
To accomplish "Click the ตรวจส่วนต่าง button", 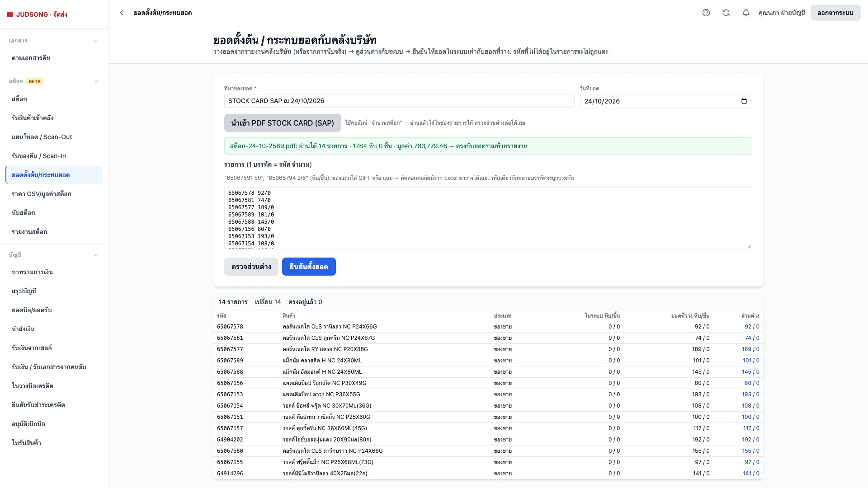I will click(x=251, y=267).
